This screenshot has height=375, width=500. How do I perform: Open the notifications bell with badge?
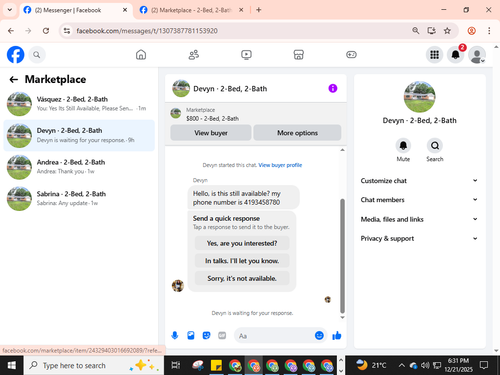point(456,55)
